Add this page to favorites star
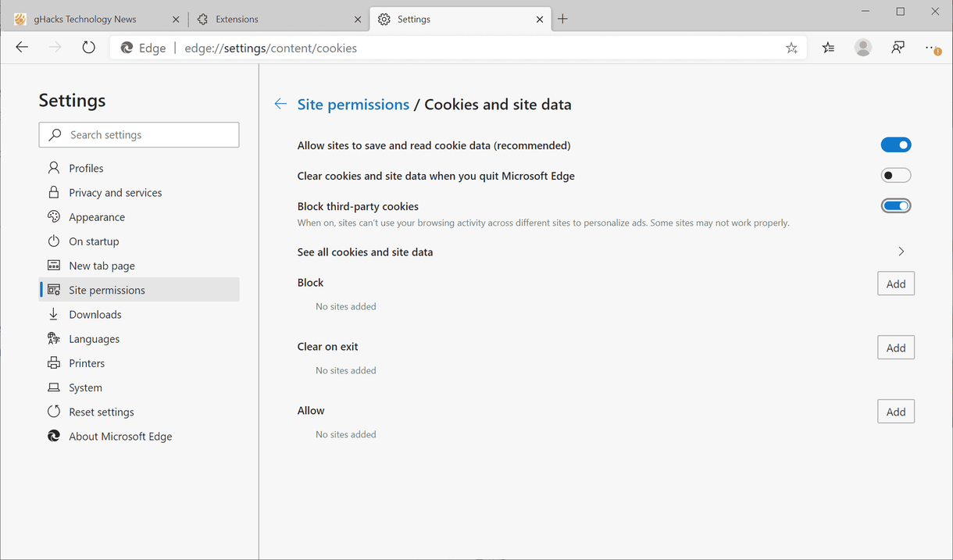The height and width of the screenshot is (560, 953). 791,48
